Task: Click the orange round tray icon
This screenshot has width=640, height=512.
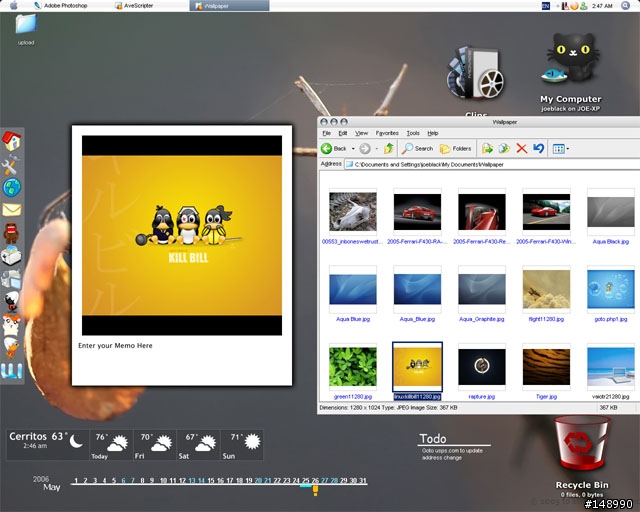Action: point(574,6)
